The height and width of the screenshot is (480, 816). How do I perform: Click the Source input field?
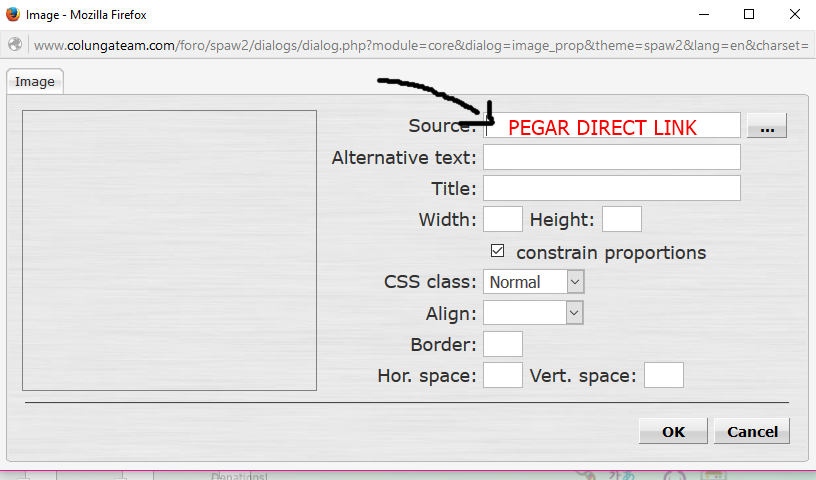click(612, 126)
